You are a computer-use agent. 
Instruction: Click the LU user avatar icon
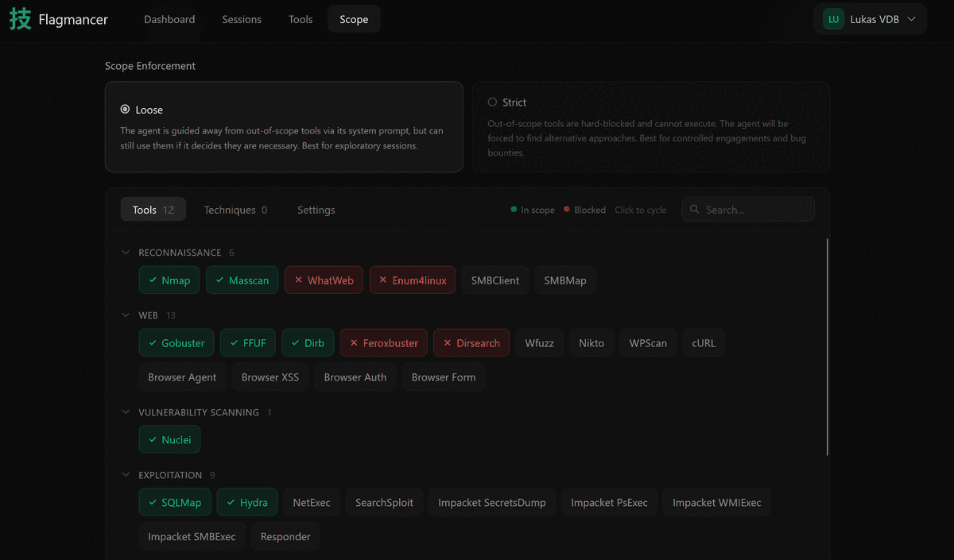coord(833,19)
